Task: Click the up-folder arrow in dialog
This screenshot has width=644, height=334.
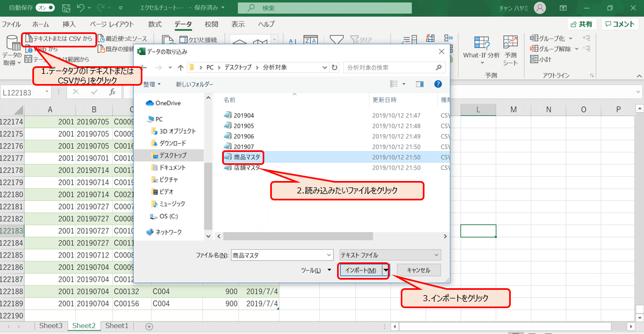Action: point(181,67)
